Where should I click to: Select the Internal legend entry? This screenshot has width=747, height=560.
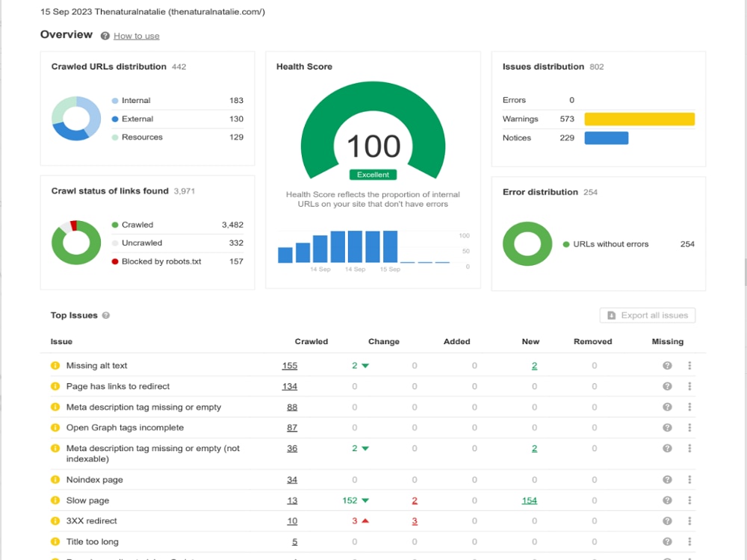[x=177, y=101]
